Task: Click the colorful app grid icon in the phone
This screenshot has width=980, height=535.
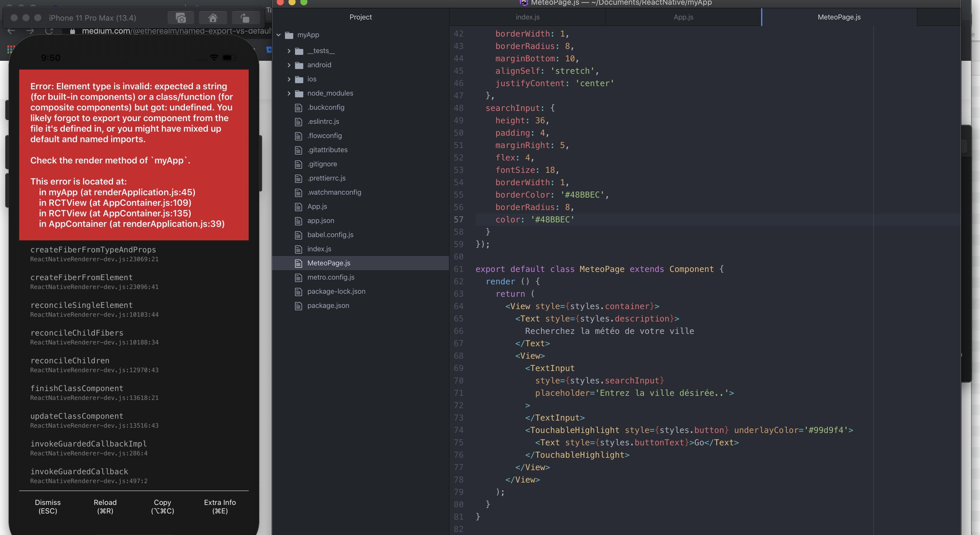Action: (x=10, y=49)
